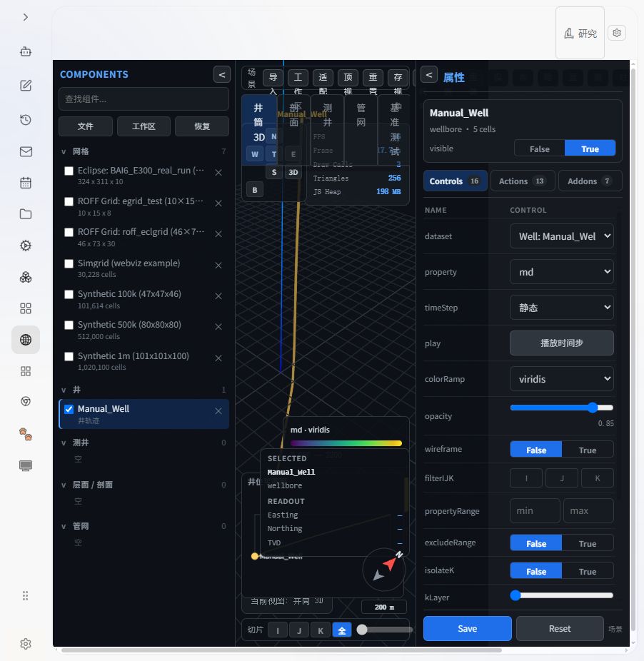
Task: Open the compose/edit note sidebar icon
Action: (26, 86)
